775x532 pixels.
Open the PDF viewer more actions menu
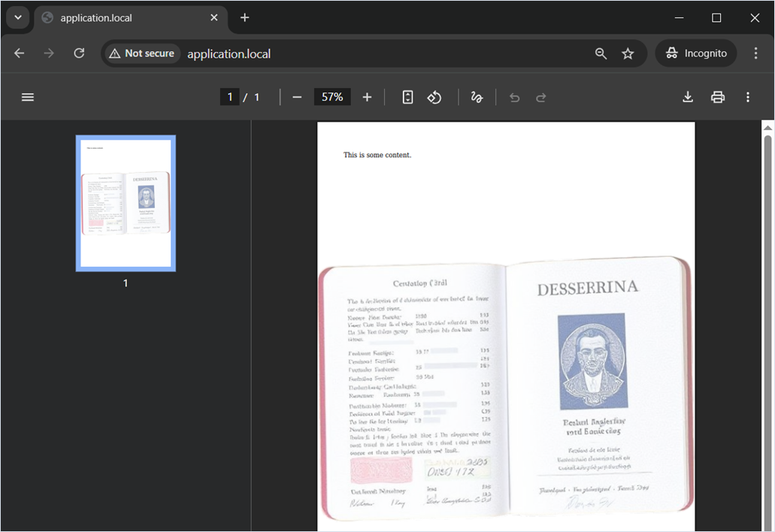[747, 97]
